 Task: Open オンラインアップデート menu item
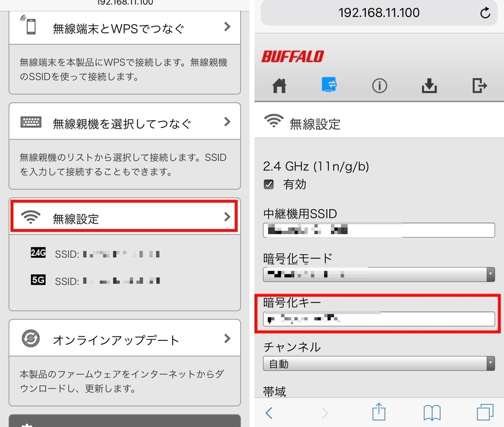tap(125, 338)
